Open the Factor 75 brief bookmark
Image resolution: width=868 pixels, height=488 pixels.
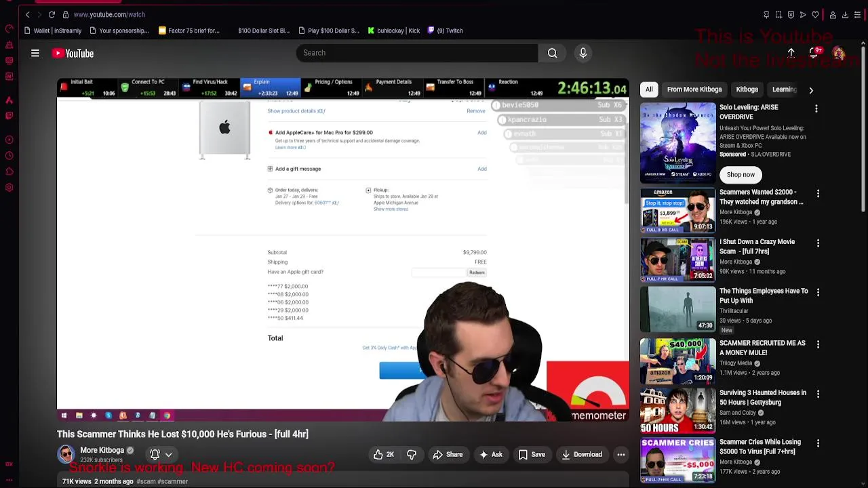click(x=189, y=30)
